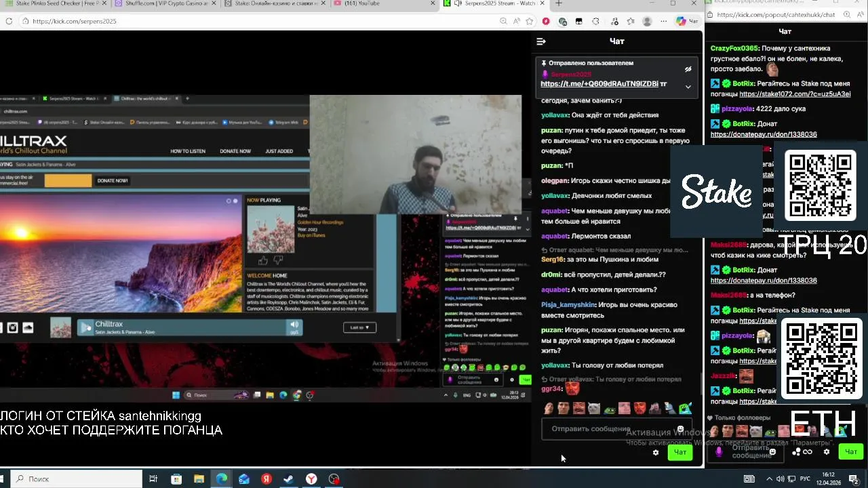
Task: Click the red ad-blocker extension icon
Action: coord(546,21)
